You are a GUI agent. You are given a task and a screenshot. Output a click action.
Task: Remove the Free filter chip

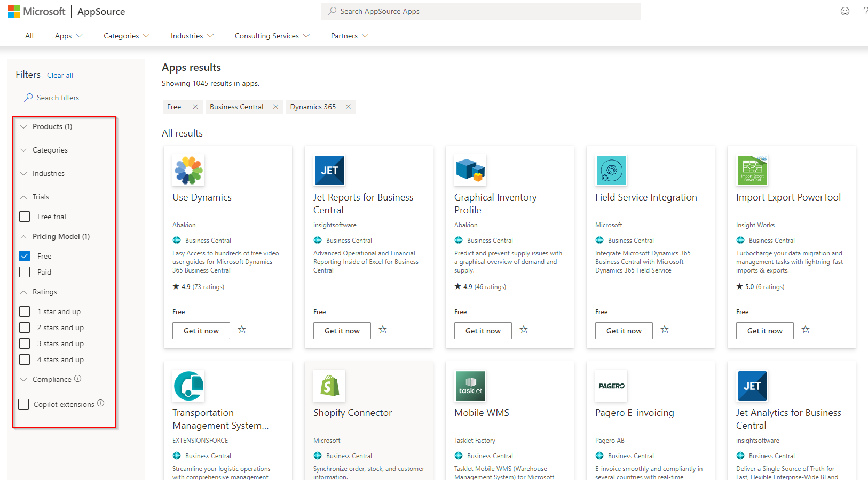coord(195,107)
